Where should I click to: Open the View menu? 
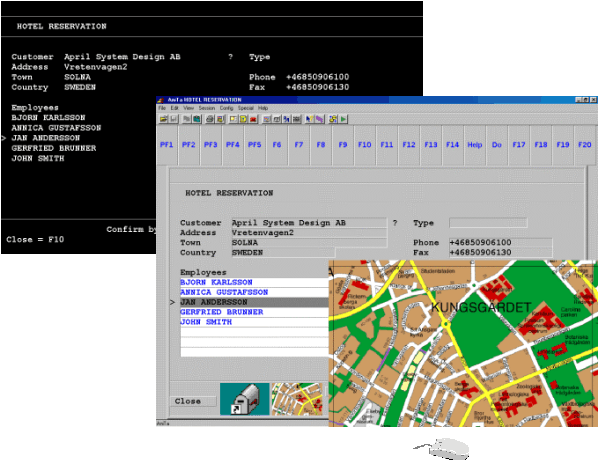pyautogui.click(x=189, y=108)
